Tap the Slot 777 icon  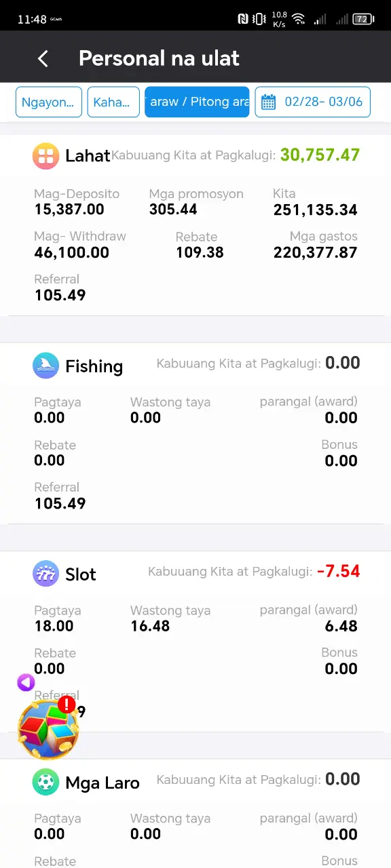coord(45,574)
